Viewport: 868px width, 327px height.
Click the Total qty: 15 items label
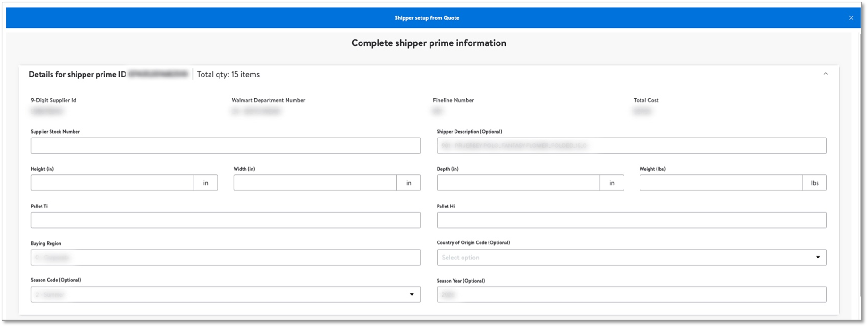point(228,74)
